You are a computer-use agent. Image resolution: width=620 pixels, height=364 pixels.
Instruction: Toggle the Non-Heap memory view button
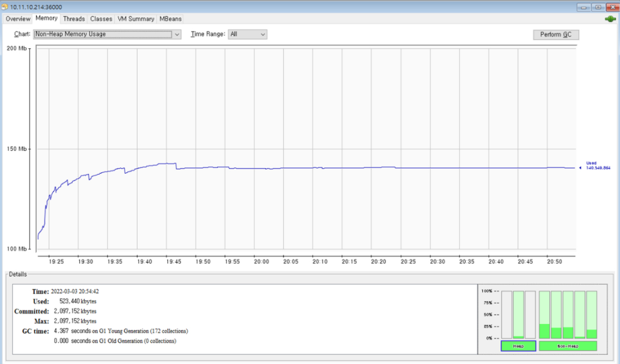(568, 346)
